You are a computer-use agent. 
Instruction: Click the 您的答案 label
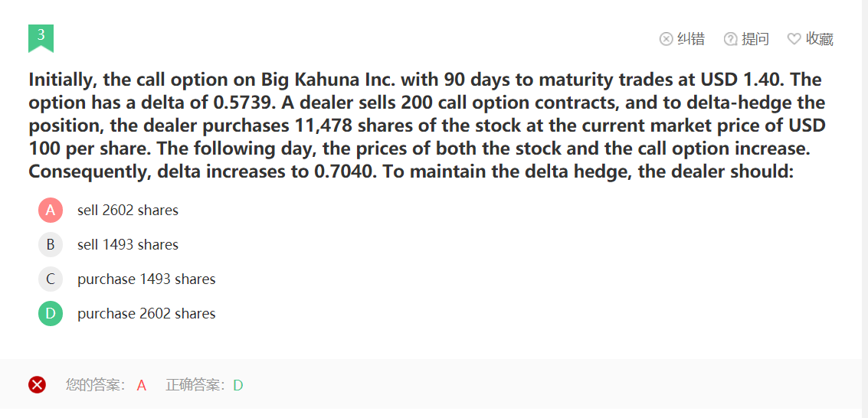pos(95,385)
